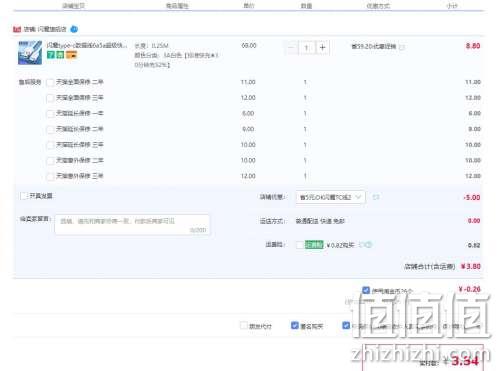Click the help icon beside shipping insurance price

[x=366, y=245]
